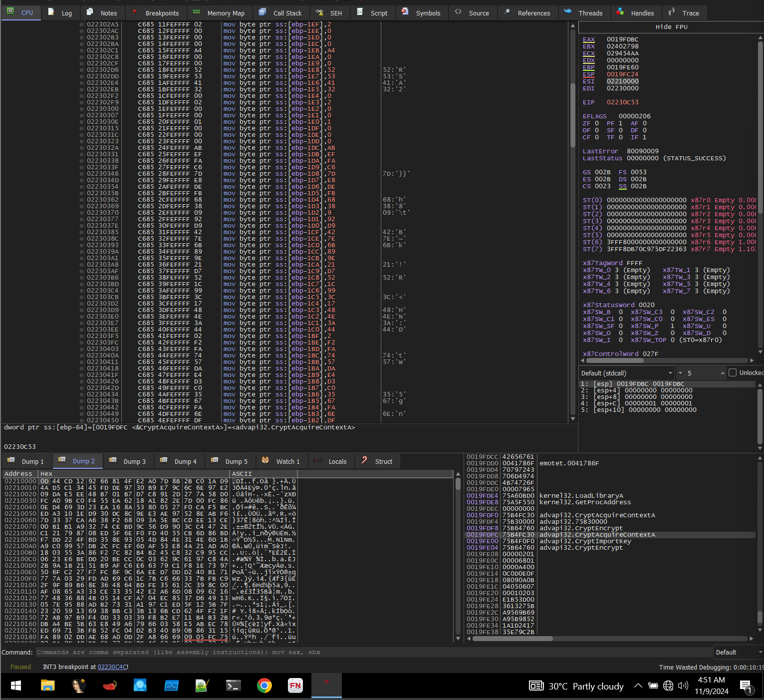Open the Locals tab

330,461
